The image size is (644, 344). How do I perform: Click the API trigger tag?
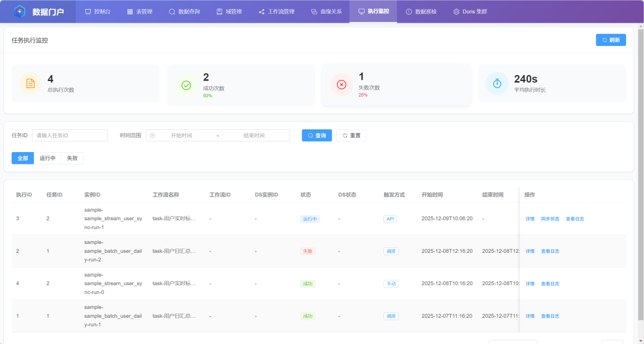(390, 219)
